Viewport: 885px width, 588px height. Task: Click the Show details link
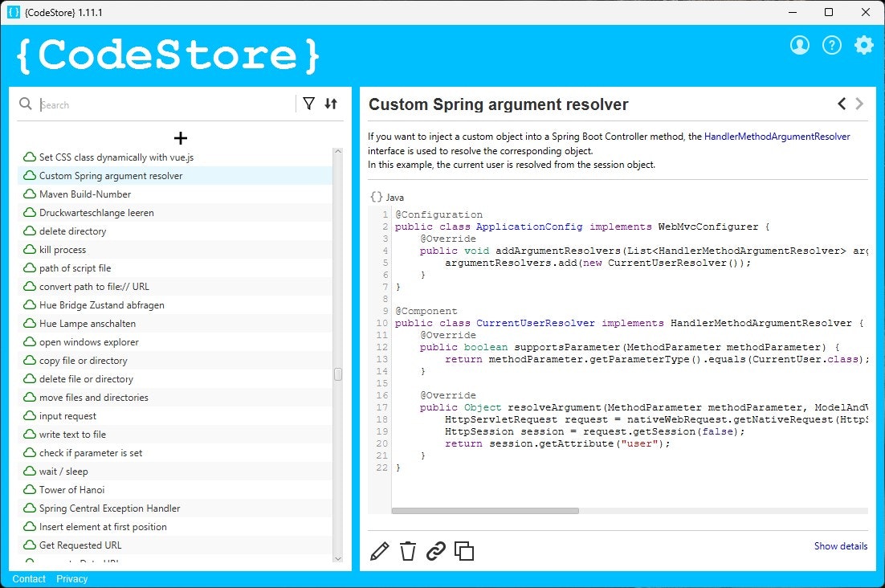point(840,545)
